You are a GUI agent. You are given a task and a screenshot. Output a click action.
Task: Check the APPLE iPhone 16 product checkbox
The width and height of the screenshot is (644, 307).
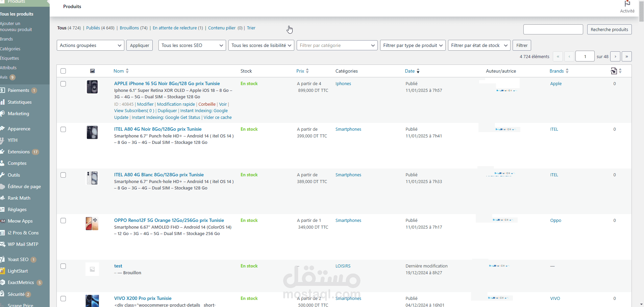pyautogui.click(x=63, y=84)
